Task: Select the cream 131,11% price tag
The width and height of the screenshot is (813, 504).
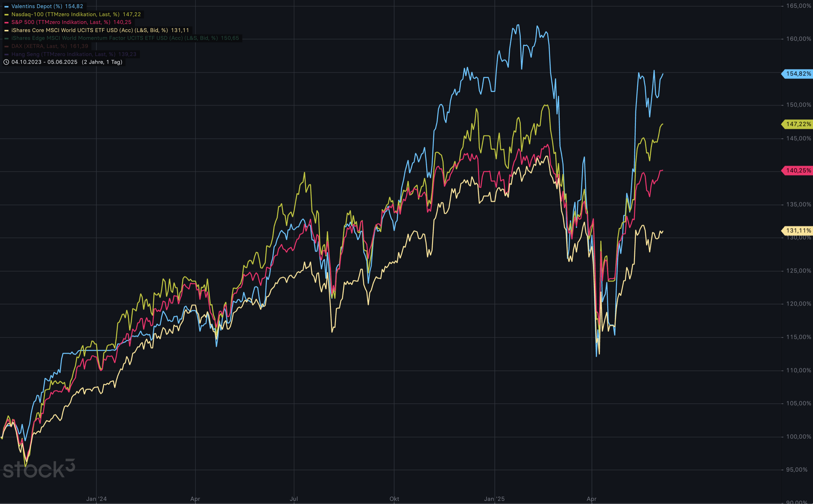Action: tap(797, 230)
